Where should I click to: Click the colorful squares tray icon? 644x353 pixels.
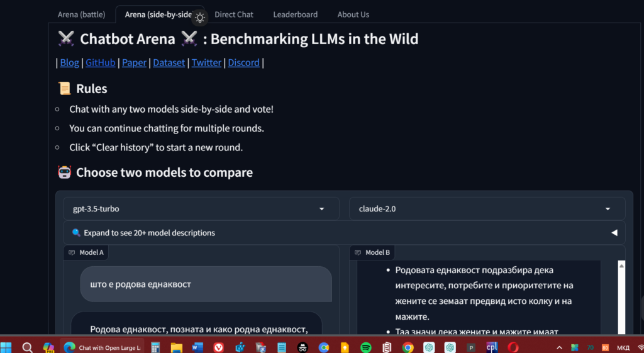click(575, 348)
